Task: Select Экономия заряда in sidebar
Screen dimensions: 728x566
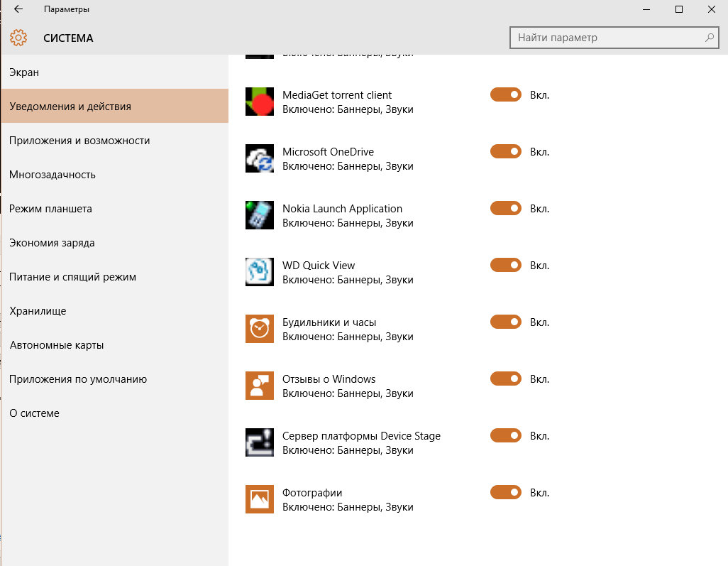Action: pyautogui.click(x=115, y=243)
